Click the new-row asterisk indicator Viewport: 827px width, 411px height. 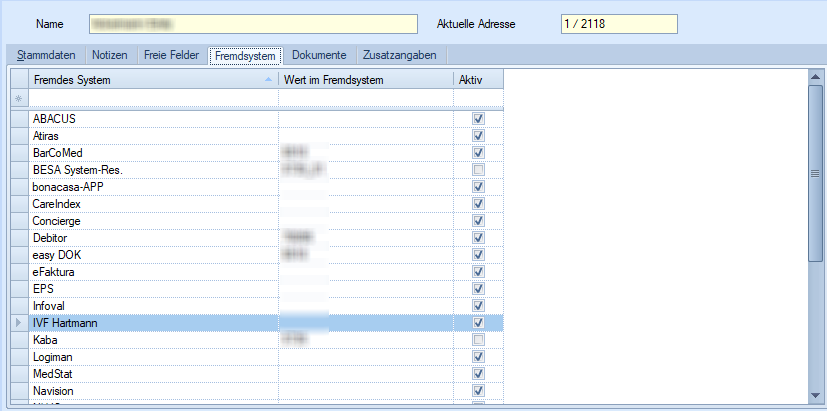coord(20,98)
